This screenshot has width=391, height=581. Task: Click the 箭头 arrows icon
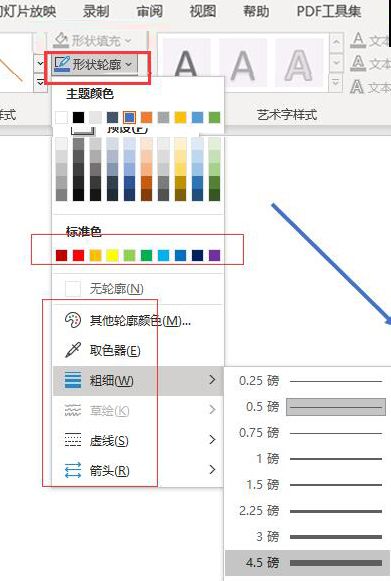(x=73, y=470)
